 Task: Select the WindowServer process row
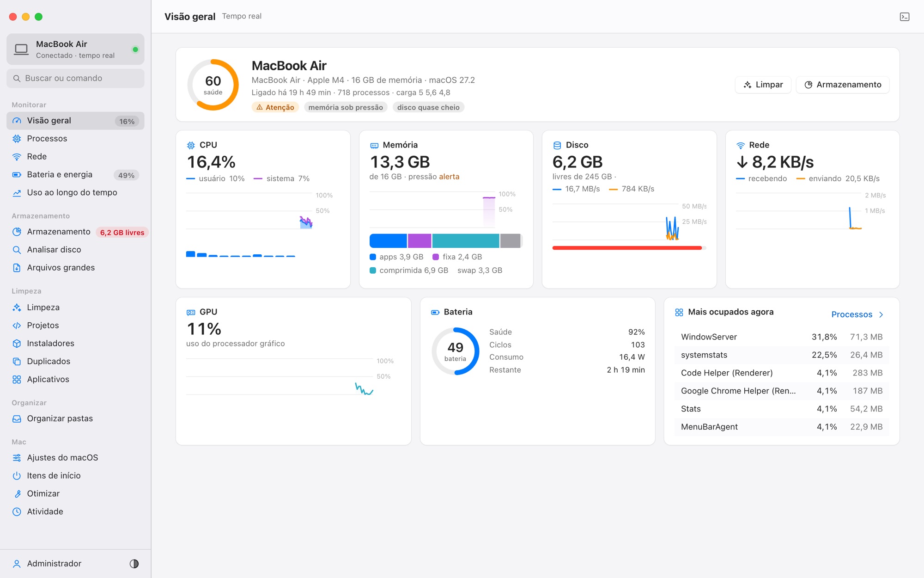click(782, 337)
